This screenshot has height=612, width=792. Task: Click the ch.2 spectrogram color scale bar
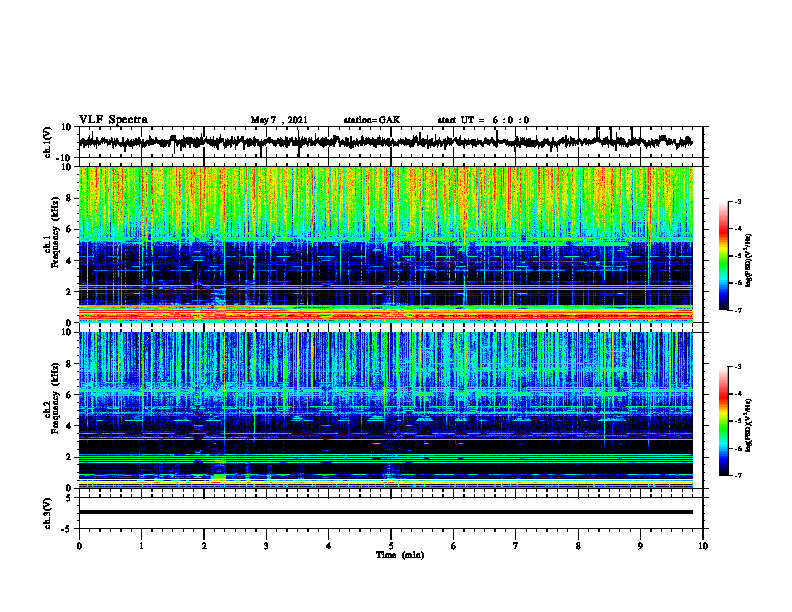(723, 421)
